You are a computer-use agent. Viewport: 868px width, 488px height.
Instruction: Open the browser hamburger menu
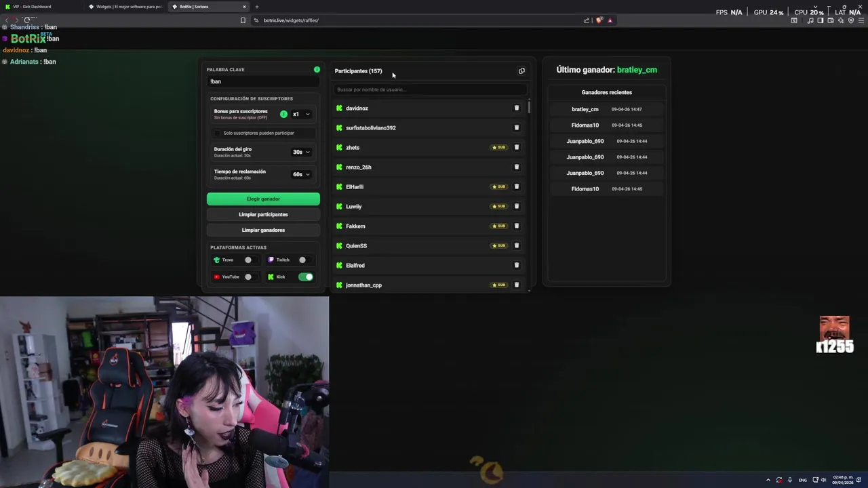click(x=861, y=20)
